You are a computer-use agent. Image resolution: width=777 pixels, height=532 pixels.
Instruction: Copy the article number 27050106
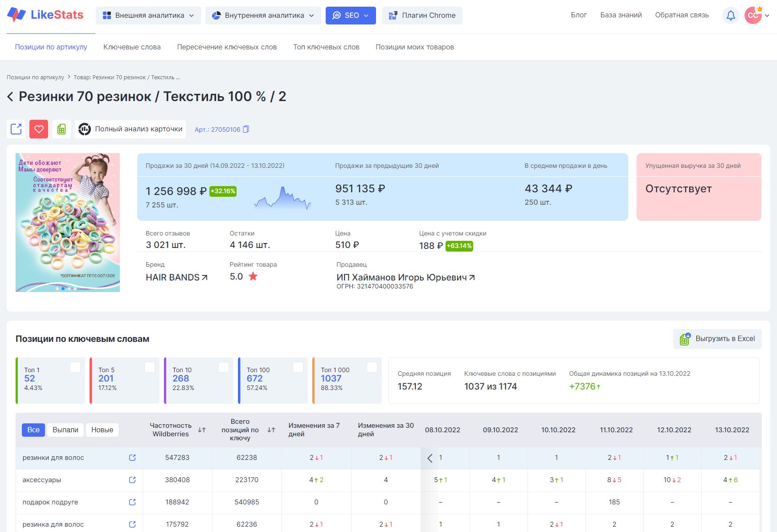pos(246,130)
